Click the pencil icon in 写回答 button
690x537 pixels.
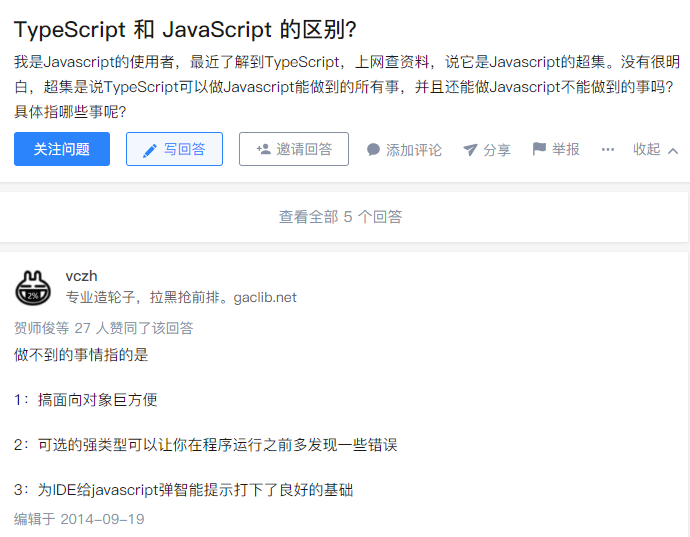pyautogui.click(x=150, y=151)
